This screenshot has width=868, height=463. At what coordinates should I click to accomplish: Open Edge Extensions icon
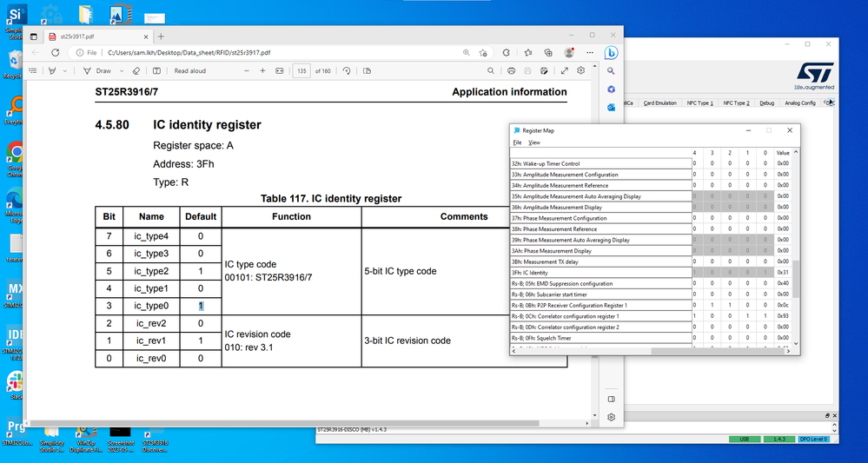(506, 52)
